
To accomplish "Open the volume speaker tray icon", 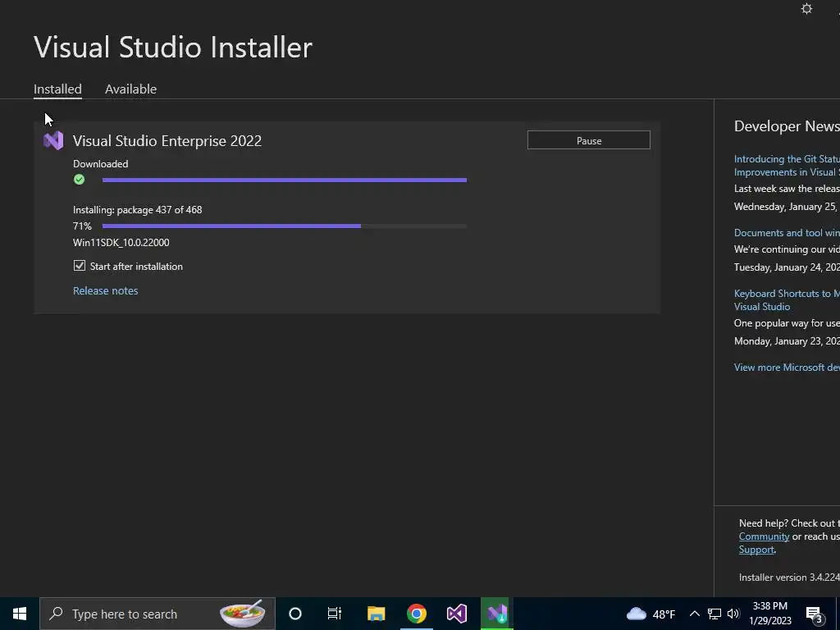I will pos(733,614).
